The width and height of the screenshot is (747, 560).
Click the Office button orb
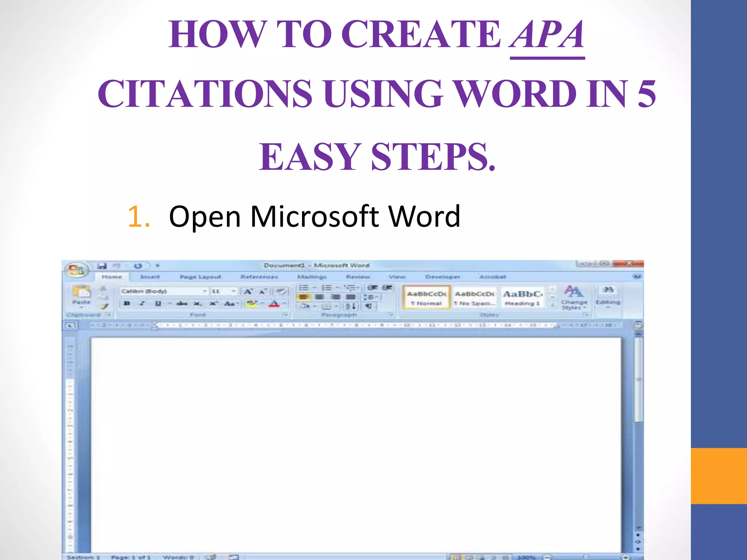(x=76, y=270)
